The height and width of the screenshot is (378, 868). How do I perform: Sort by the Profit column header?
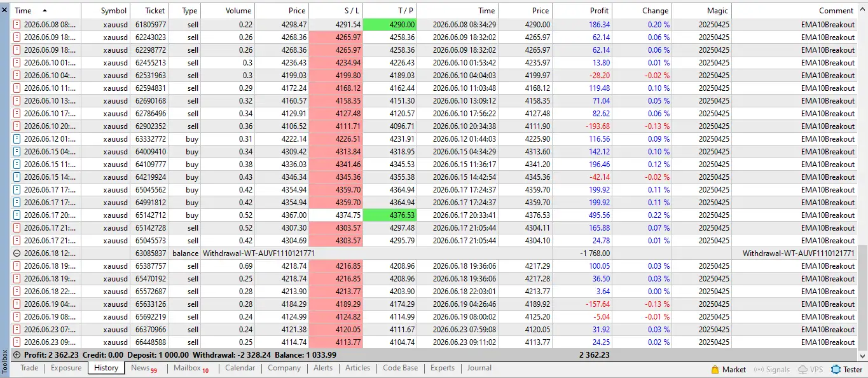pos(582,10)
